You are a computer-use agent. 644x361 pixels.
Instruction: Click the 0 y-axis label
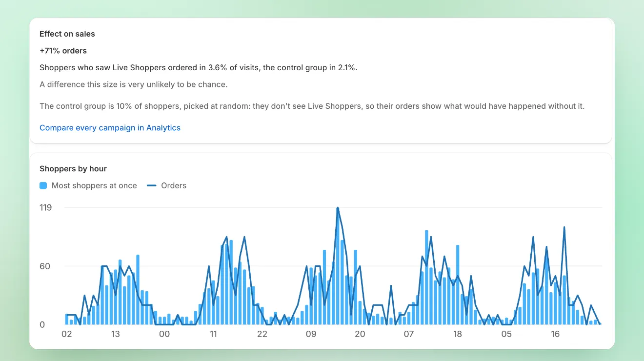(42, 325)
